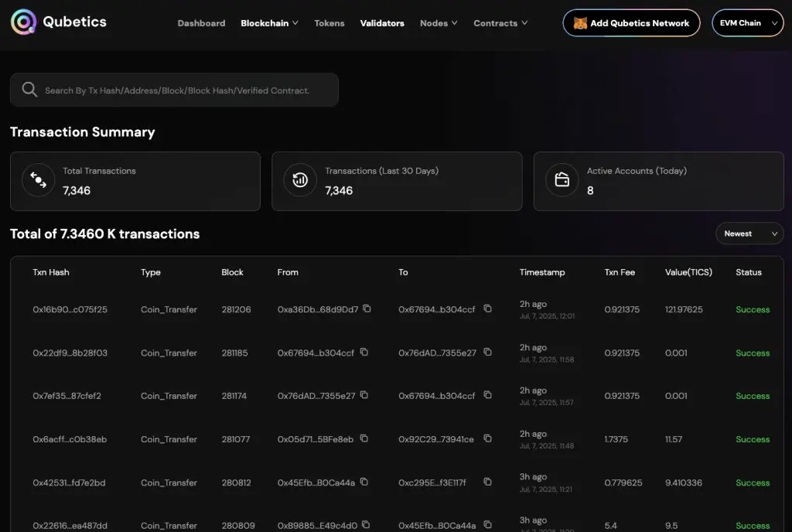This screenshot has height=532, width=792.
Task: Go to the Dashboard page
Action: pyautogui.click(x=201, y=23)
